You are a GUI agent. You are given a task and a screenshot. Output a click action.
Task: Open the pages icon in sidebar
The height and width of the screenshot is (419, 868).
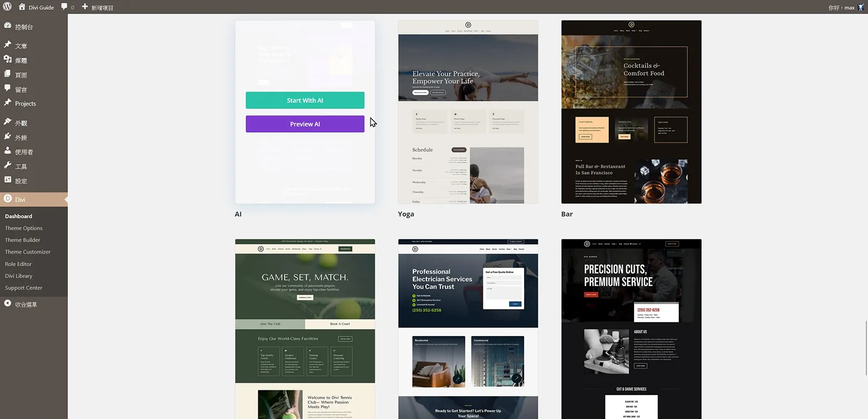pos(8,74)
